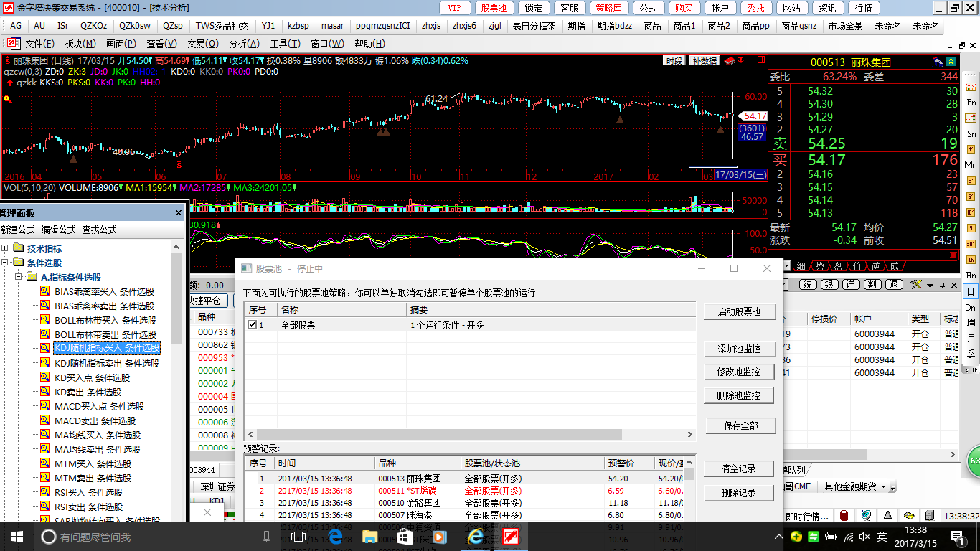Image resolution: width=980 pixels, height=551 pixels.
Task: Open the 板块(M) menu
Action: [x=81, y=44]
